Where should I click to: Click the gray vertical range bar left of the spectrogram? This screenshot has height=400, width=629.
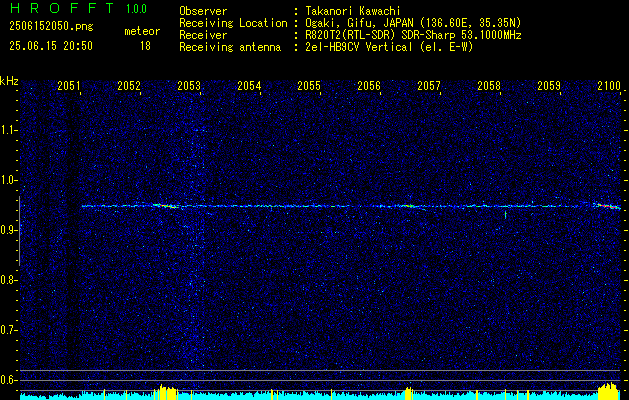point(19,231)
